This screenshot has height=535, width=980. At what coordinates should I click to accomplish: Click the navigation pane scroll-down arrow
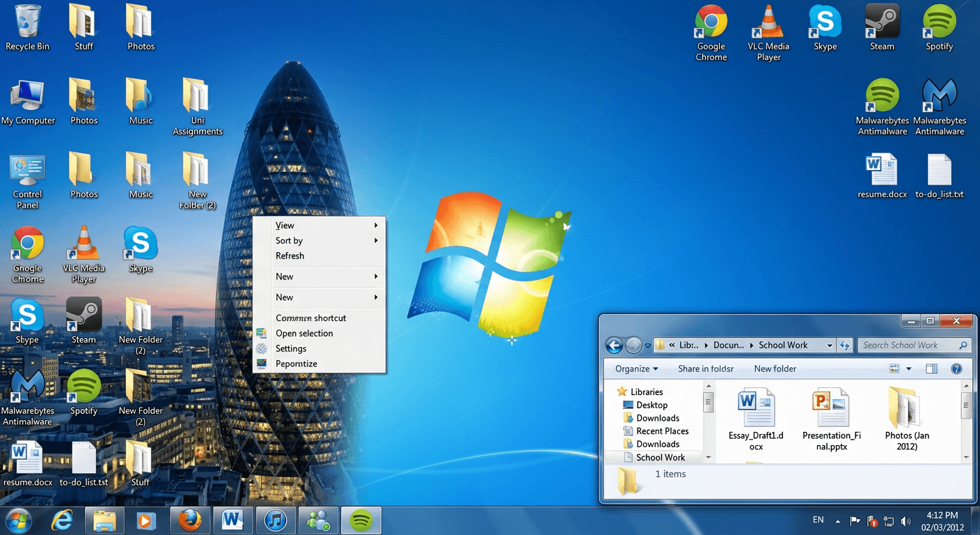click(x=709, y=458)
